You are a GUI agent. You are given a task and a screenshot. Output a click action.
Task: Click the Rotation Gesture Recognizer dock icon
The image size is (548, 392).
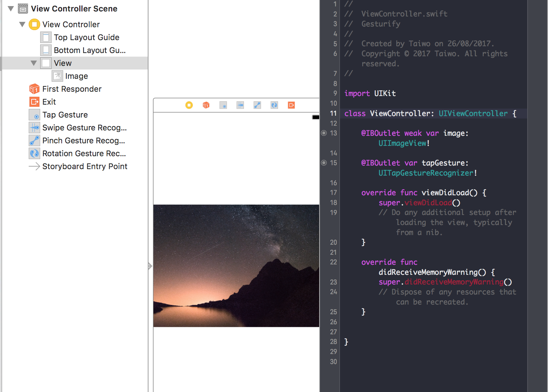(274, 105)
